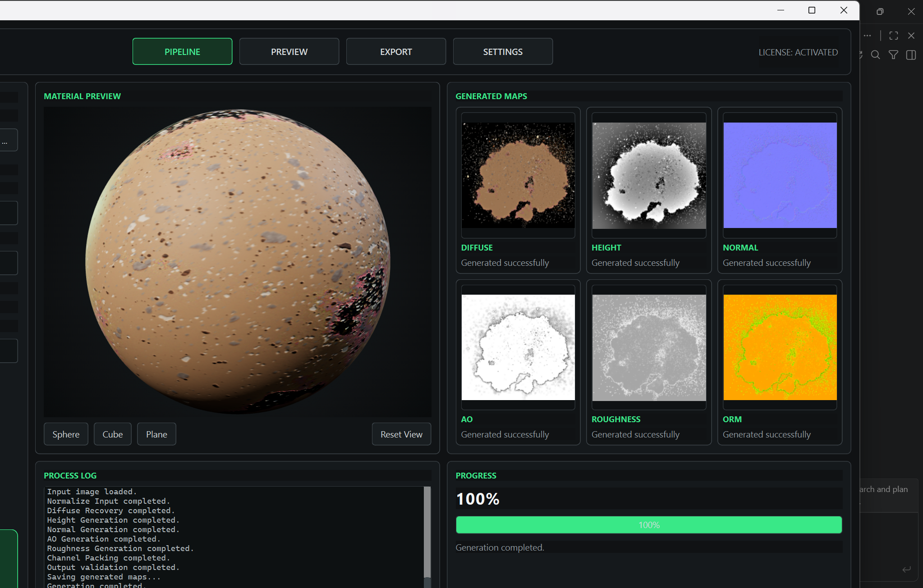Viewport: 923px width, 588px height.
Task: Open the PREVIEW tab
Action: 289,51
